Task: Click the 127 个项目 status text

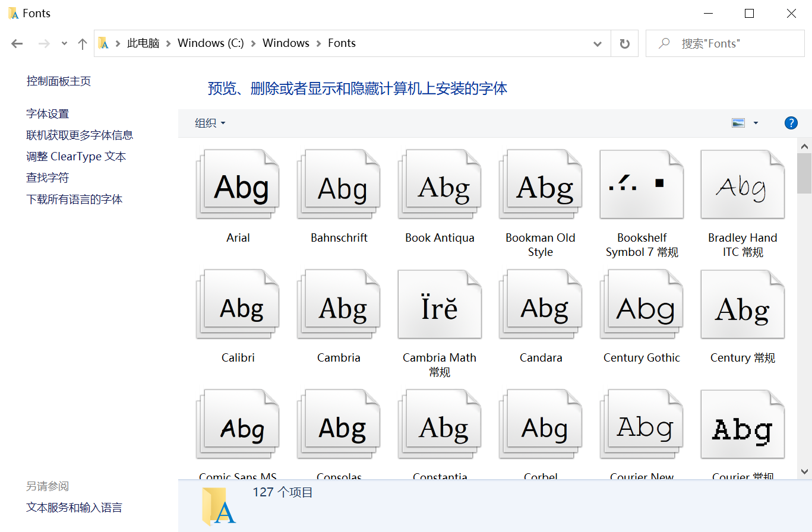Action: point(283,492)
